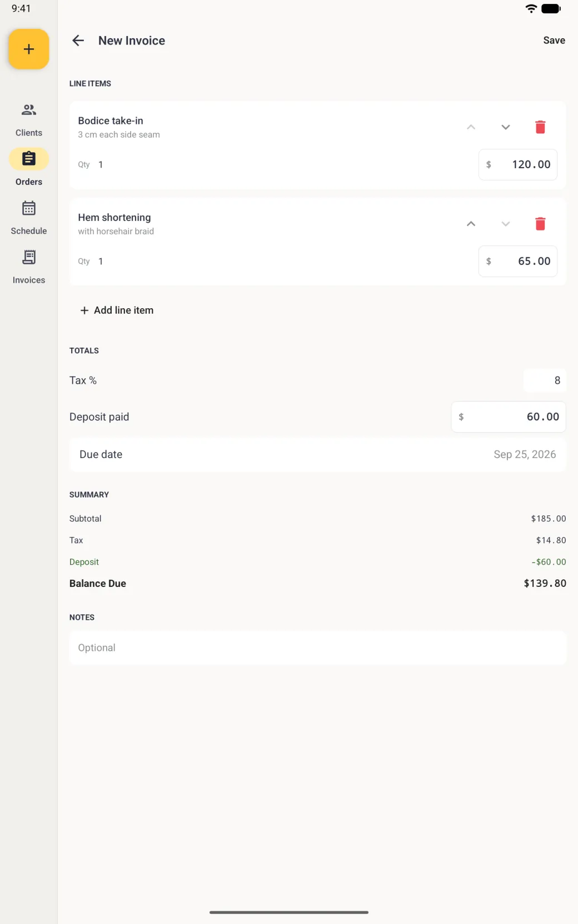Image resolution: width=578 pixels, height=924 pixels.
Task: Select the Subtotal value $185.00
Action: click(x=548, y=519)
